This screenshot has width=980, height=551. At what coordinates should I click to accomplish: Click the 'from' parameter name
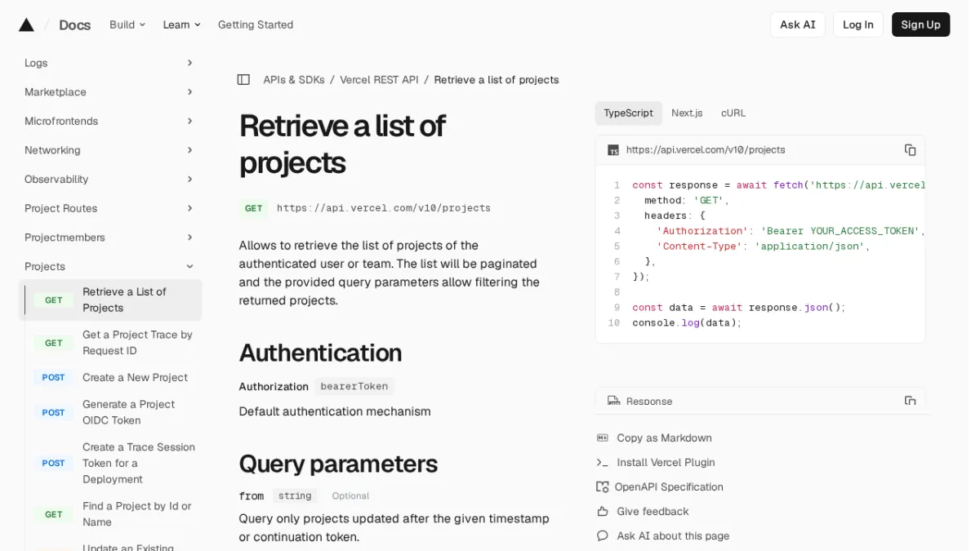(252, 495)
